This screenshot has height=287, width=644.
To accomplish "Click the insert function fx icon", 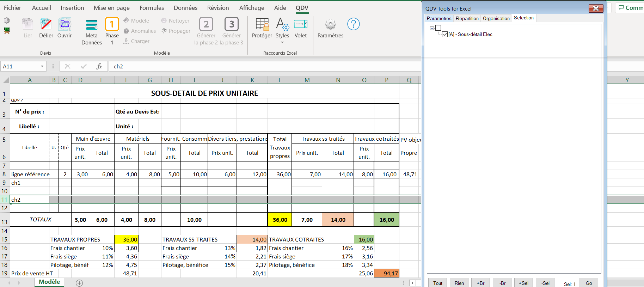I will 99,66.
